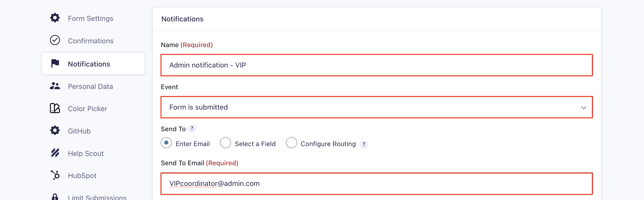Click the HubSpot sprocket icon

55,175
